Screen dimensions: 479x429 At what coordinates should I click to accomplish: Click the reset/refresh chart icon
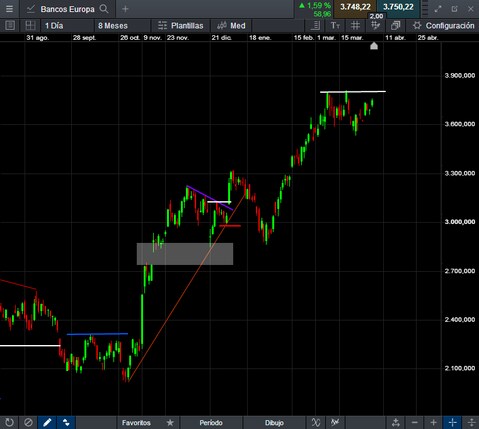(9, 422)
